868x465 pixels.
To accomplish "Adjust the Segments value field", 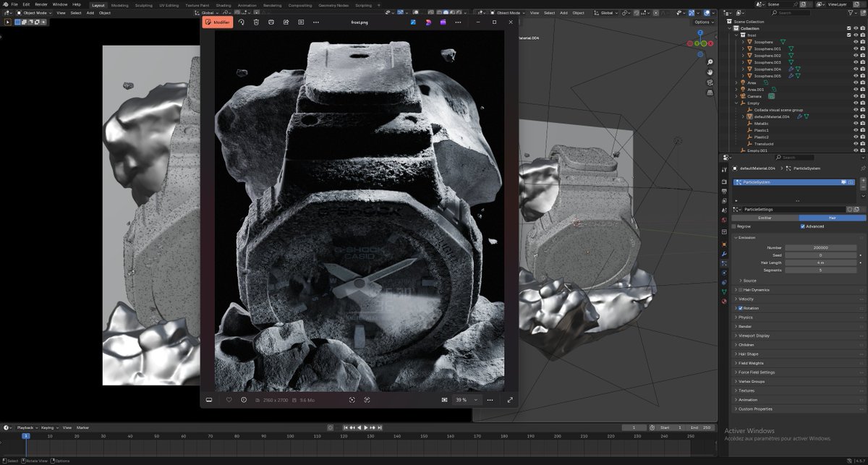I will pos(820,270).
